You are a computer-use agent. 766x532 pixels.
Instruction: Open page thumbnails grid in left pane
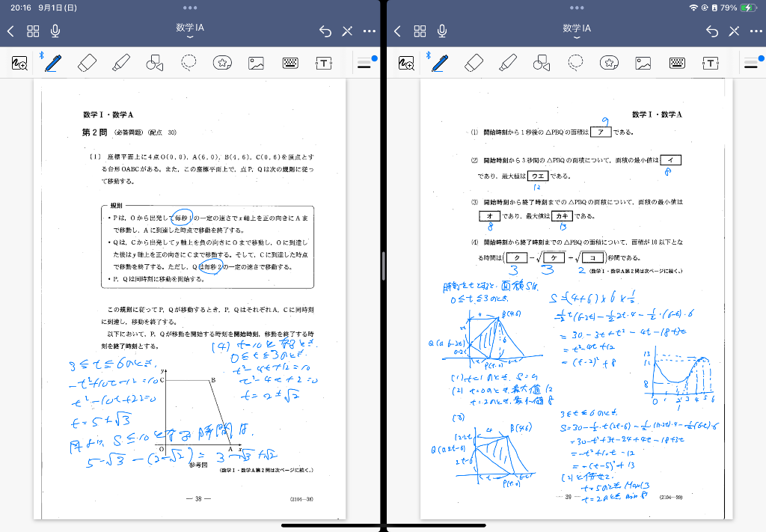tap(33, 31)
